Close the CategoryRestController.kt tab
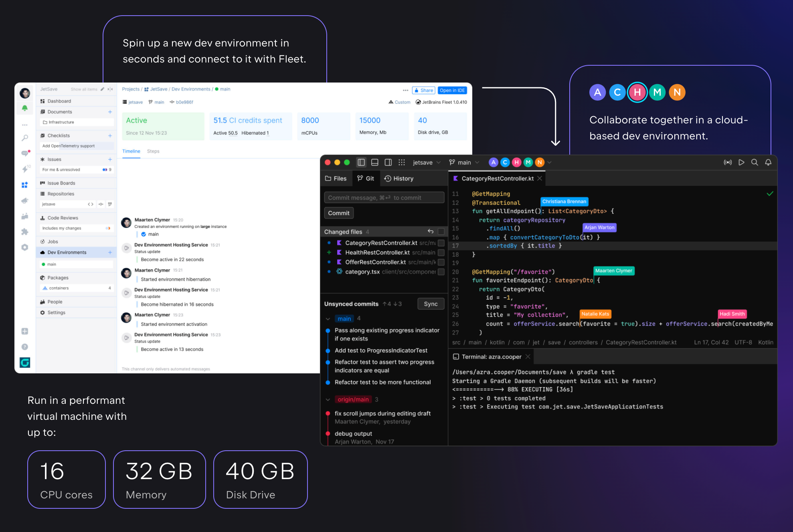Viewport: 793px width, 532px height. point(540,178)
